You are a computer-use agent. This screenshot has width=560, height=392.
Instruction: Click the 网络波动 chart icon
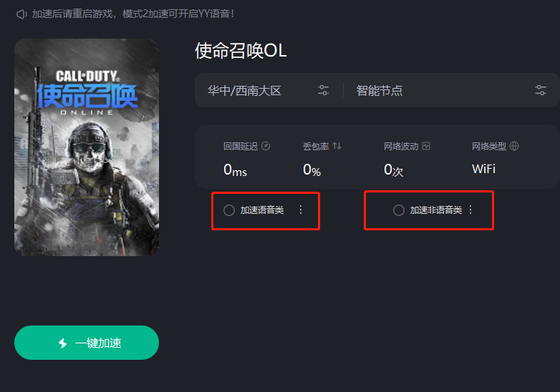pos(426,146)
